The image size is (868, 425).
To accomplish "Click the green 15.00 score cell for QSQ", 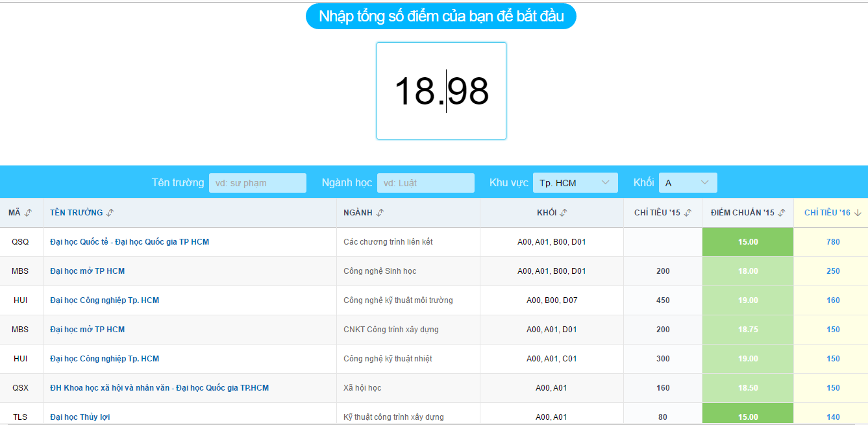I will 747,241.
